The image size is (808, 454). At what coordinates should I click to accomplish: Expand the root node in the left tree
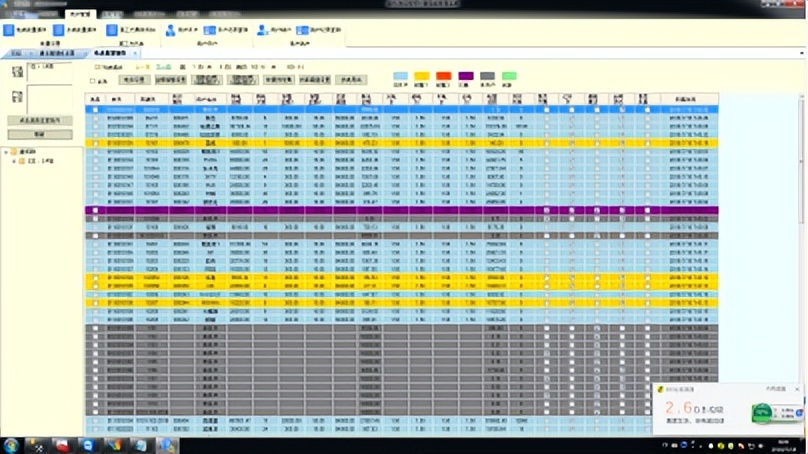pos(7,154)
